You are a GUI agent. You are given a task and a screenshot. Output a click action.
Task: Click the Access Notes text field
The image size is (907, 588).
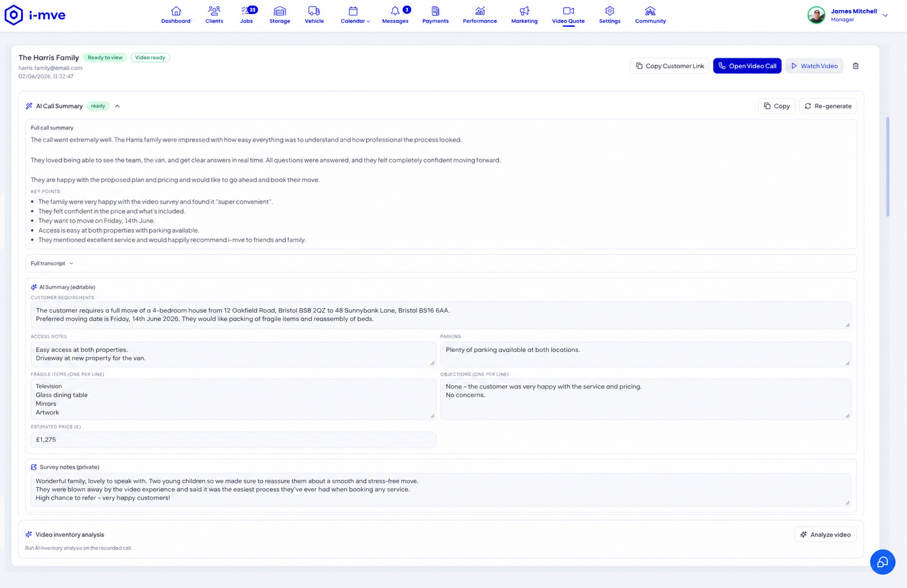[233, 354]
